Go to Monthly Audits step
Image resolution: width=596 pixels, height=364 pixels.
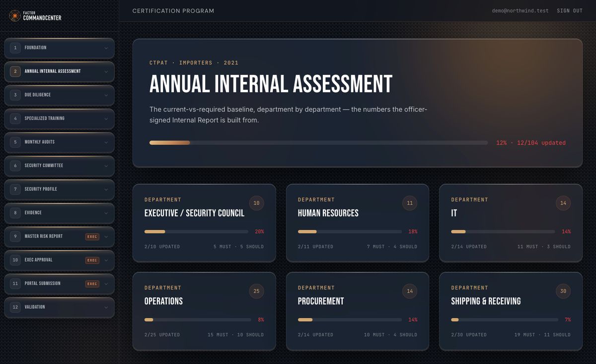tap(60, 143)
